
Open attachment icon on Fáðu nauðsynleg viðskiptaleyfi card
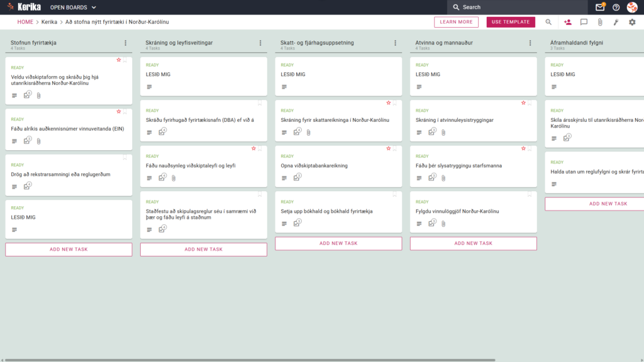coord(174,178)
